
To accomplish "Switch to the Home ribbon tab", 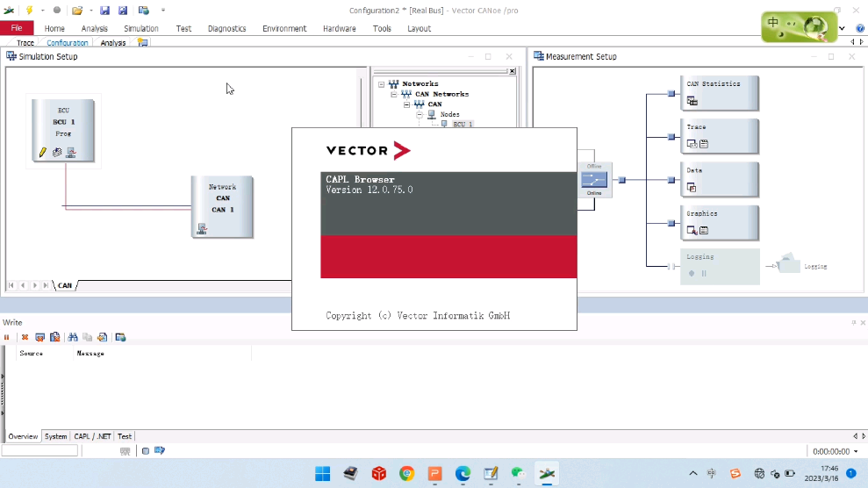I will tap(54, 28).
